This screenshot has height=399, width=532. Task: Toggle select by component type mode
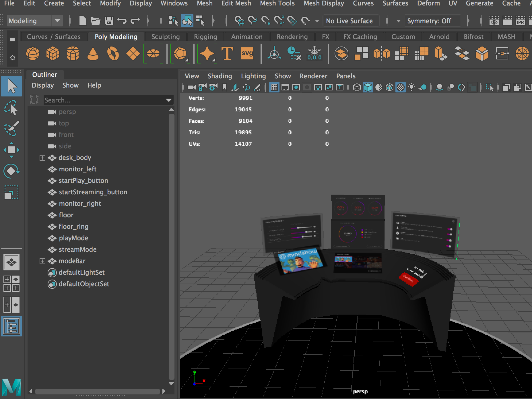pyautogui.click(x=201, y=21)
